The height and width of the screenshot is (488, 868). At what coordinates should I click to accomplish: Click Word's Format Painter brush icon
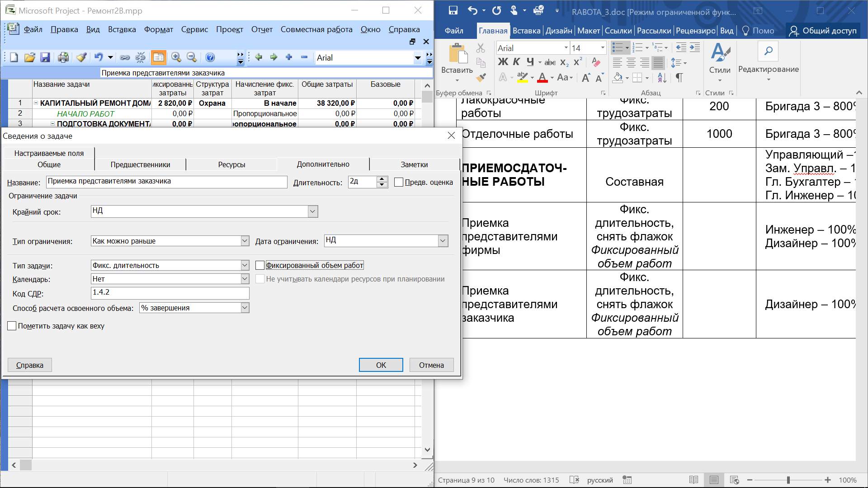(481, 78)
